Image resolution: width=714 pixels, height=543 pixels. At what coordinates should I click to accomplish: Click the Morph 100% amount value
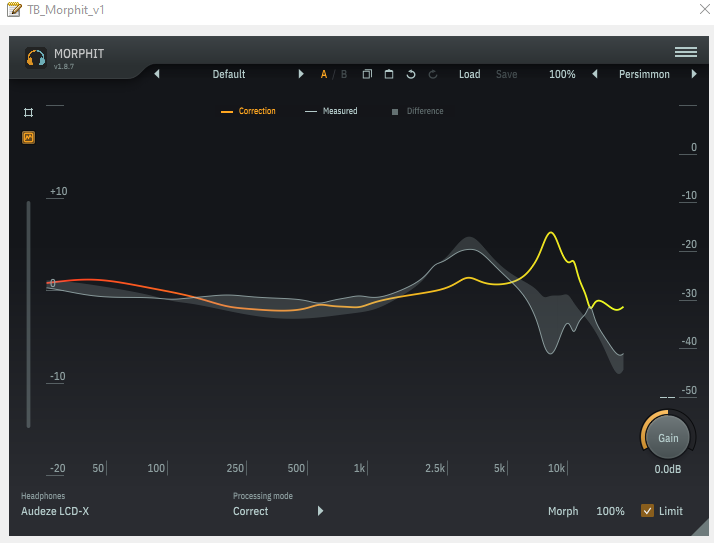(x=610, y=511)
